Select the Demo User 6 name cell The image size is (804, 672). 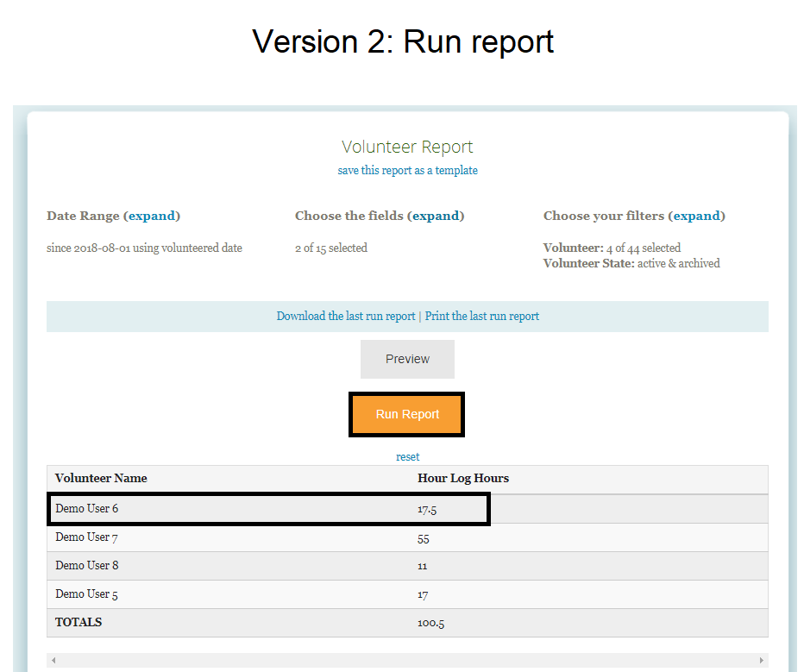pyautogui.click(x=87, y=509)
